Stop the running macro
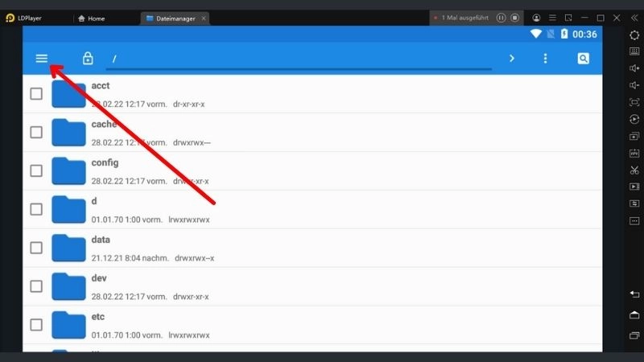644x362 pixels. [x=514, y=18]
